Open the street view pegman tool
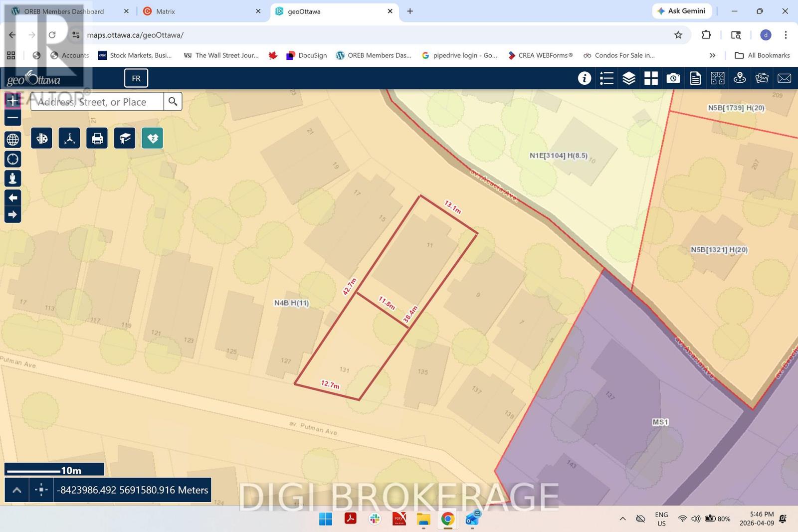Viewport: 798px width, 532px height. [13, 178]
